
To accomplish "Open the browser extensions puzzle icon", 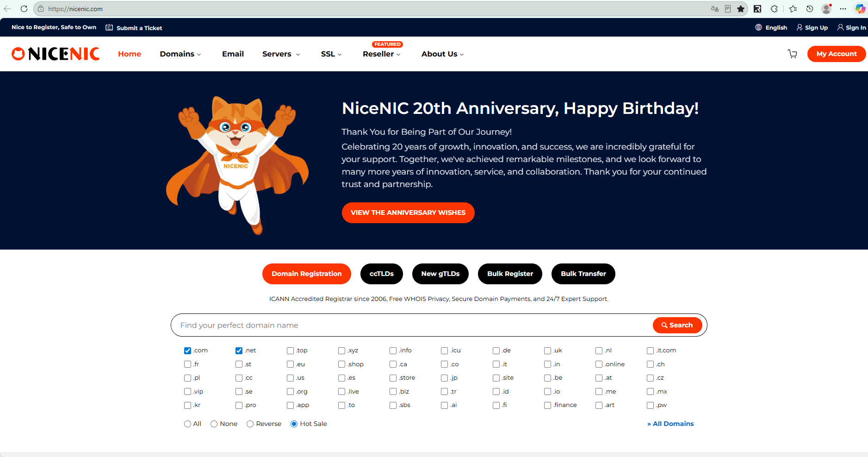I will pos(775,9).
